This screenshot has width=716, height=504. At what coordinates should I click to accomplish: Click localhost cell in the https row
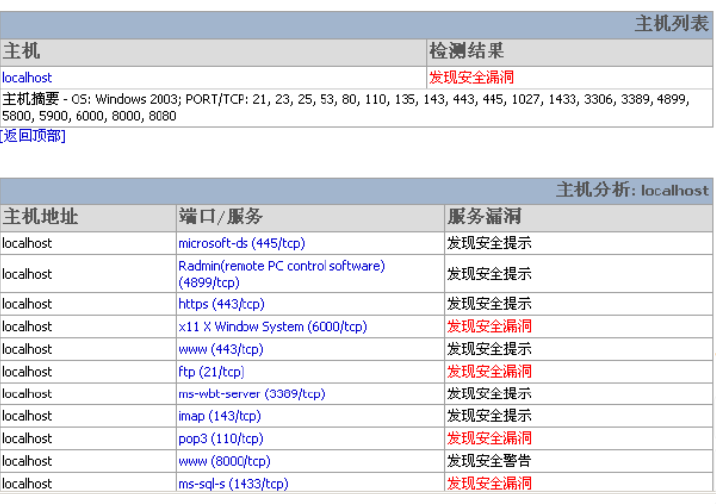click(x=27, y=304)
